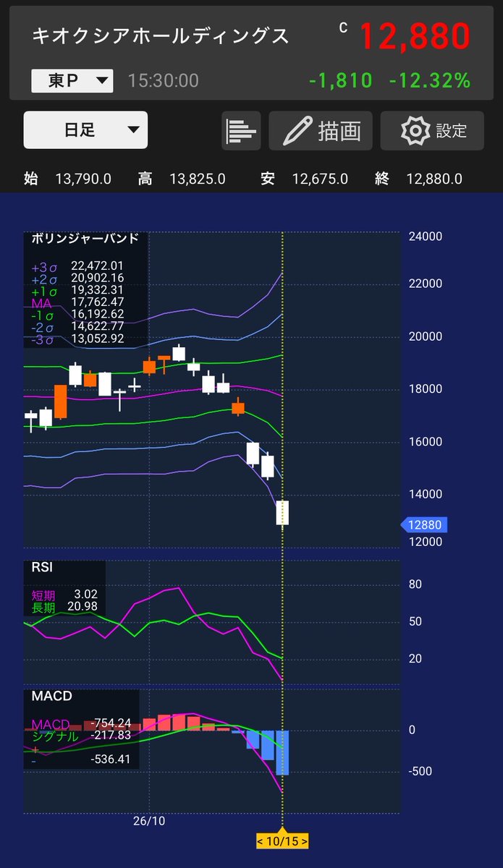Tap the low price 12,675.0
This screenshot has width=503, height=868.
coord(320,179)
